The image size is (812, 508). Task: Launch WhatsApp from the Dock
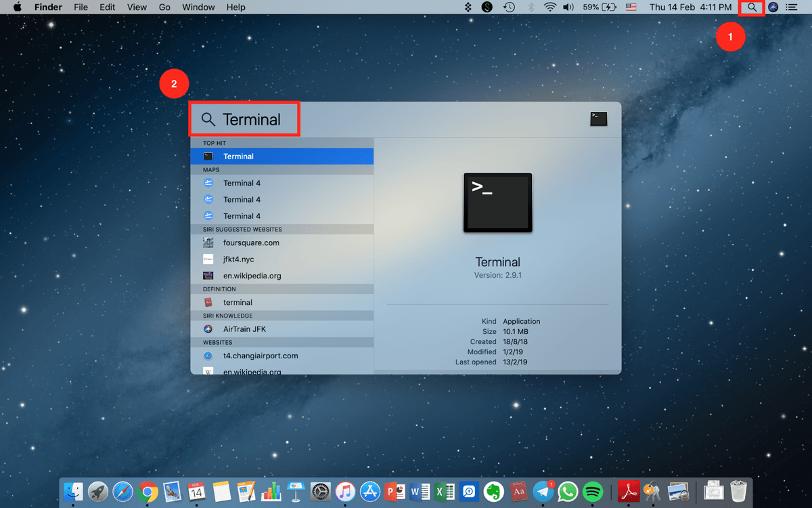pyautogui.click(x=568, y=491)
